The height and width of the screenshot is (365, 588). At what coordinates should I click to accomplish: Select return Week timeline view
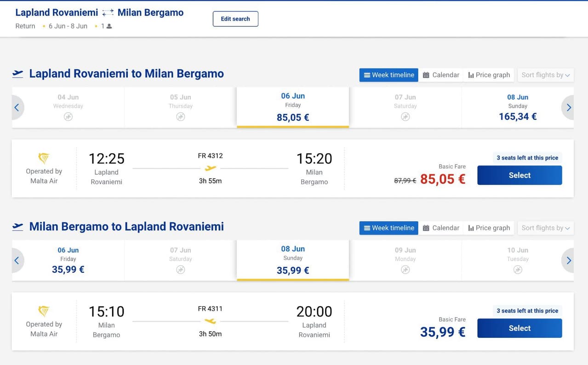pos(388,228)
